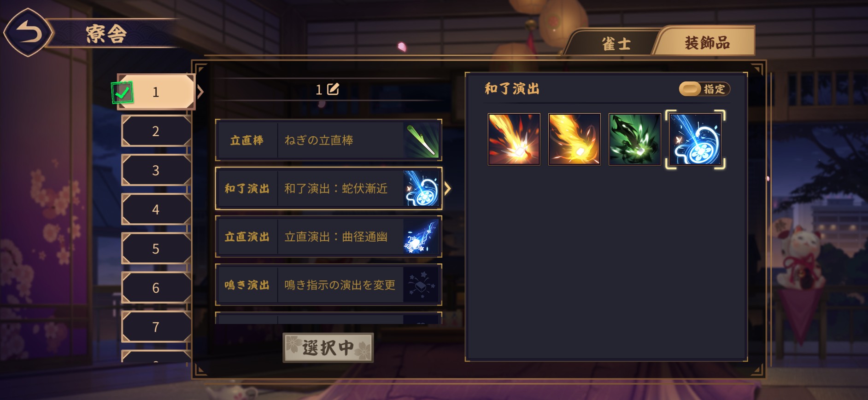The width and height of the screenshot is (868, 400).
Task: Click the green onion riichi stick icon
Action: tap(422, 140)
